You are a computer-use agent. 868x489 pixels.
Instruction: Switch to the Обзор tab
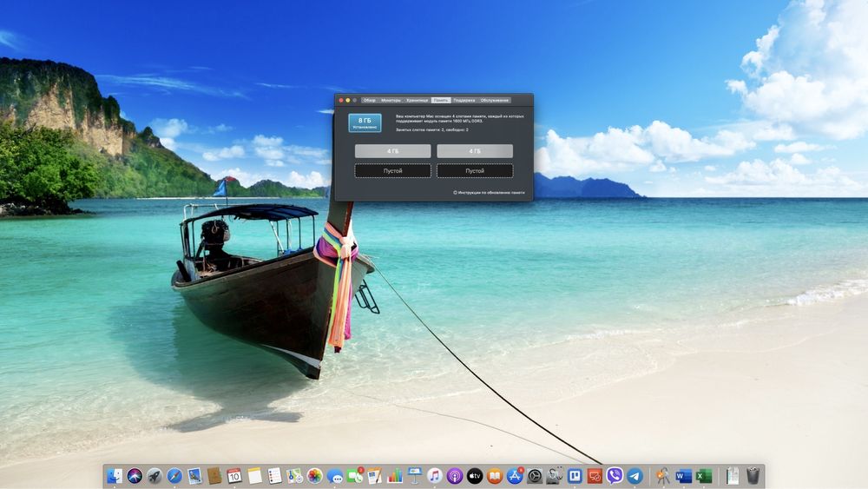[369, 100]
